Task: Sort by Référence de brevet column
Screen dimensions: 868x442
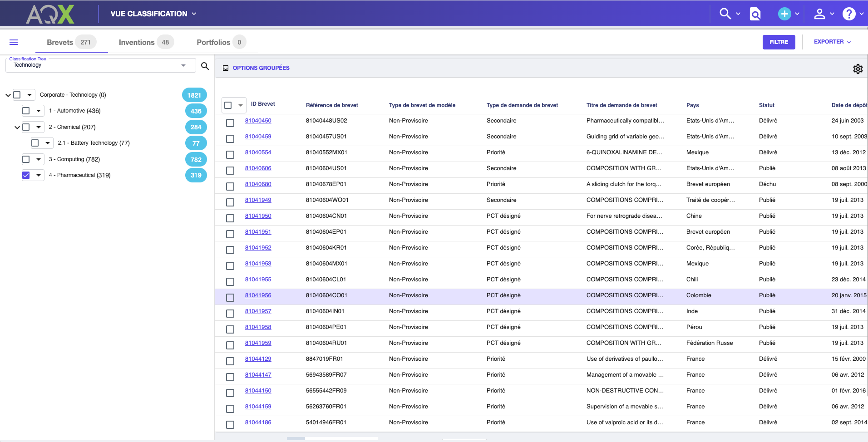Action: tap(332, 105)
